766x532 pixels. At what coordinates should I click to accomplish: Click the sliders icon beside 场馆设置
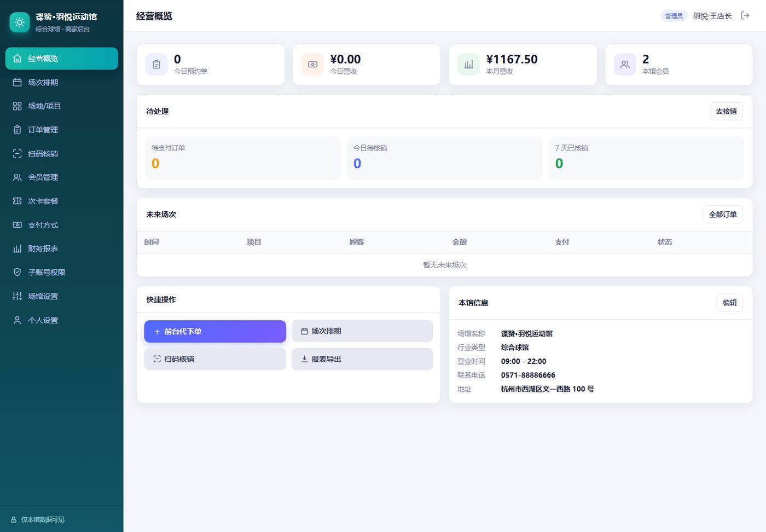click(x=18, y=296)
